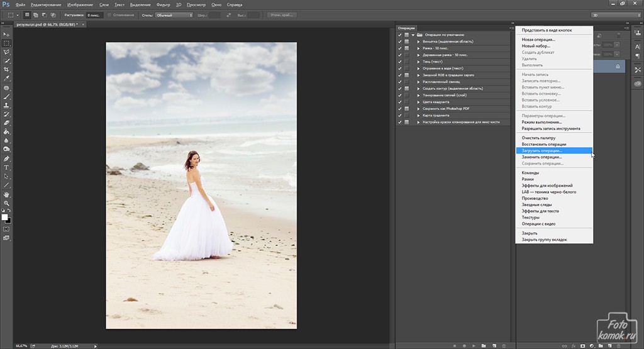Image resolution: width=644 pixels, height=349 pixels.
Task: Toggle checkmark for Виньетка action
Action: [x=400, y=42]
